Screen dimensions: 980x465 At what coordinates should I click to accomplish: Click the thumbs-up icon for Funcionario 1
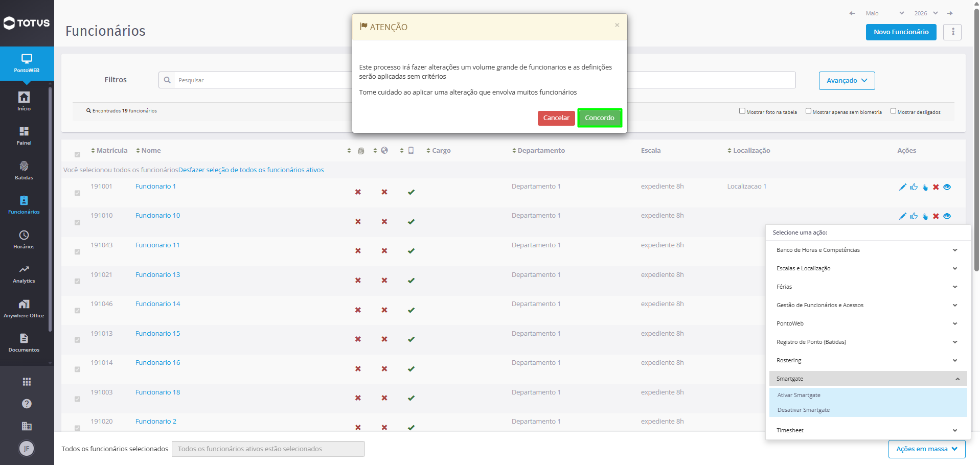(x=914, y=187)
